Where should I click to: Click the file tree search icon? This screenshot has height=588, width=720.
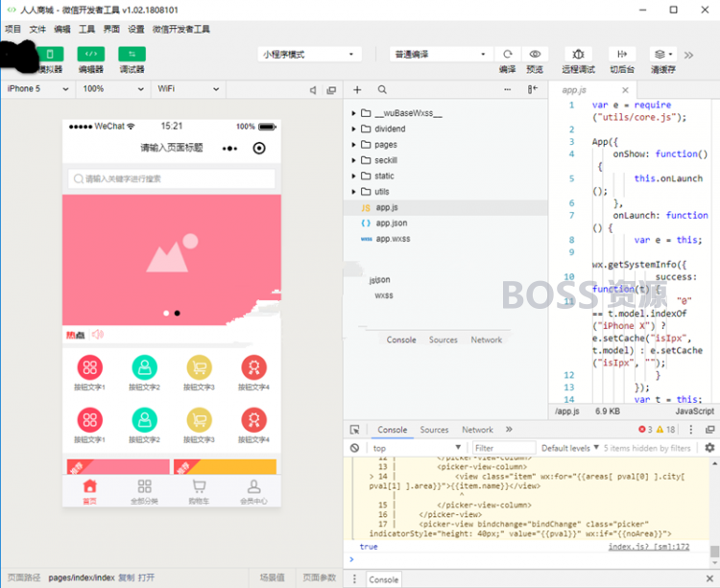[382, 90]
